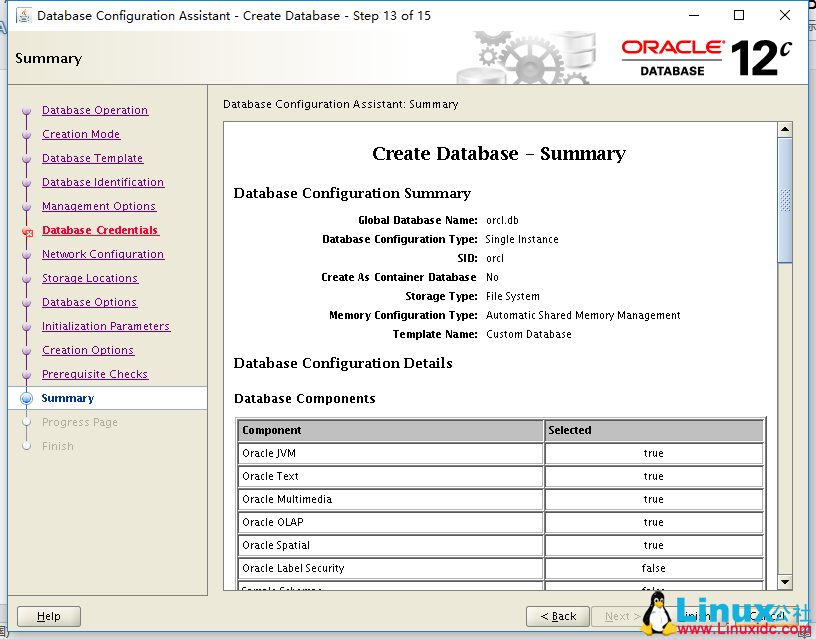Select the Summary step in sidebar
The height and width of the screenshot is (639, 816).
pyautogui.click(x=67, y=398)
